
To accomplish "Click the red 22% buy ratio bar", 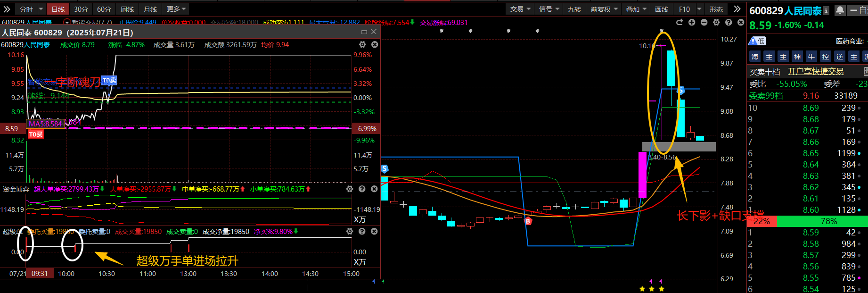I will (762, 221).
